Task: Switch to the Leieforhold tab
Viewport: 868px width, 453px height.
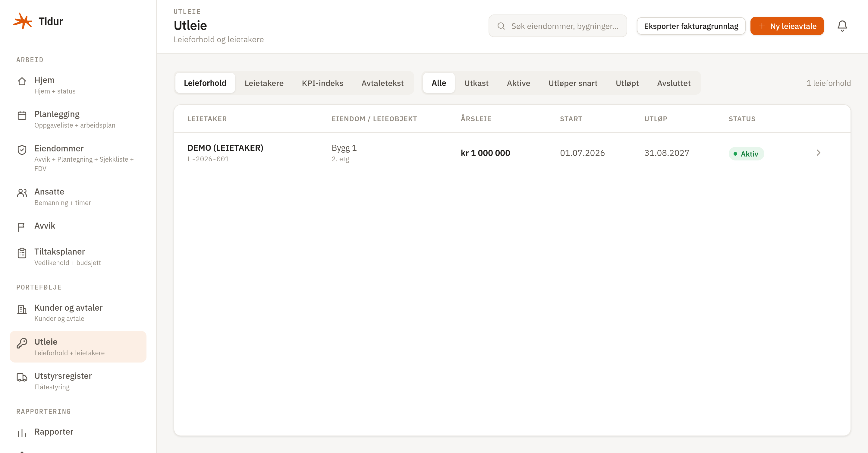Action: (205, 83)
